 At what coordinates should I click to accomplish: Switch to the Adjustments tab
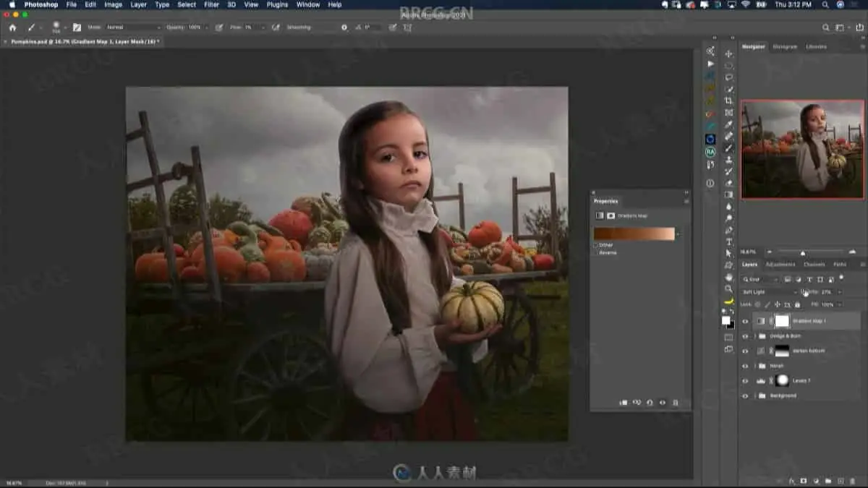pos(780,265)
